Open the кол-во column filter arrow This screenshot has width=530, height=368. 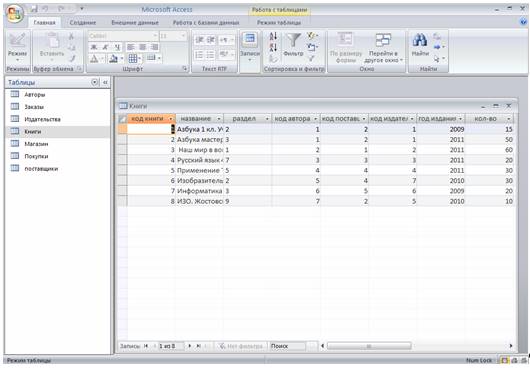pyautogui.click(x=509, y=119)
